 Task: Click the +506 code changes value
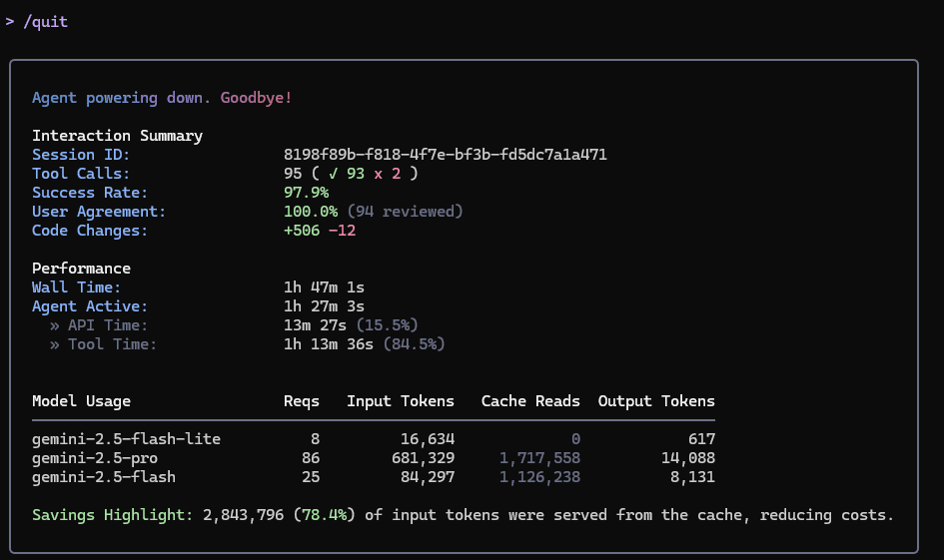(x=302, y=231)
